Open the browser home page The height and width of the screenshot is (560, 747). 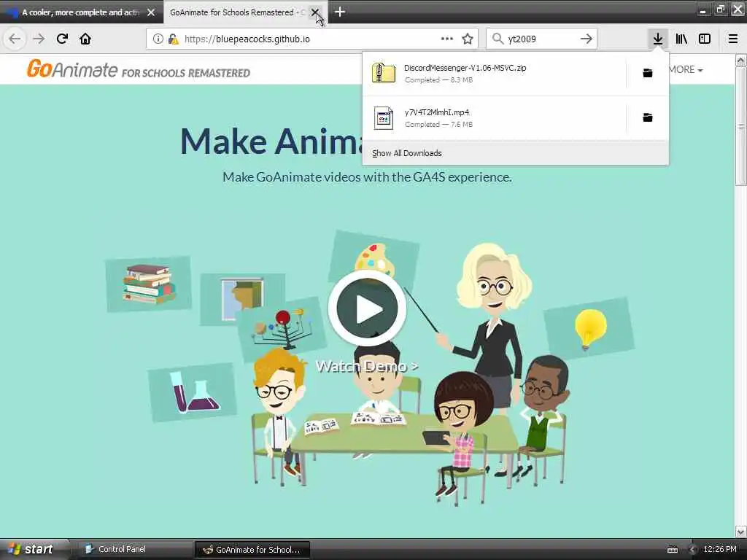pos(85,39)
